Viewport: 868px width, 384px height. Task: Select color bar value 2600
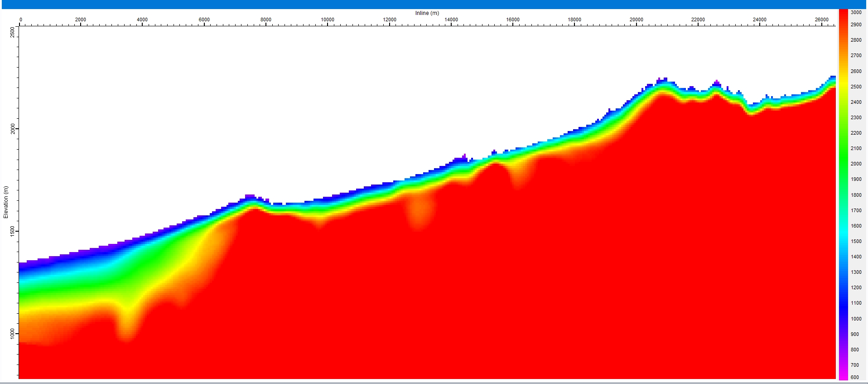click(856, 71)
